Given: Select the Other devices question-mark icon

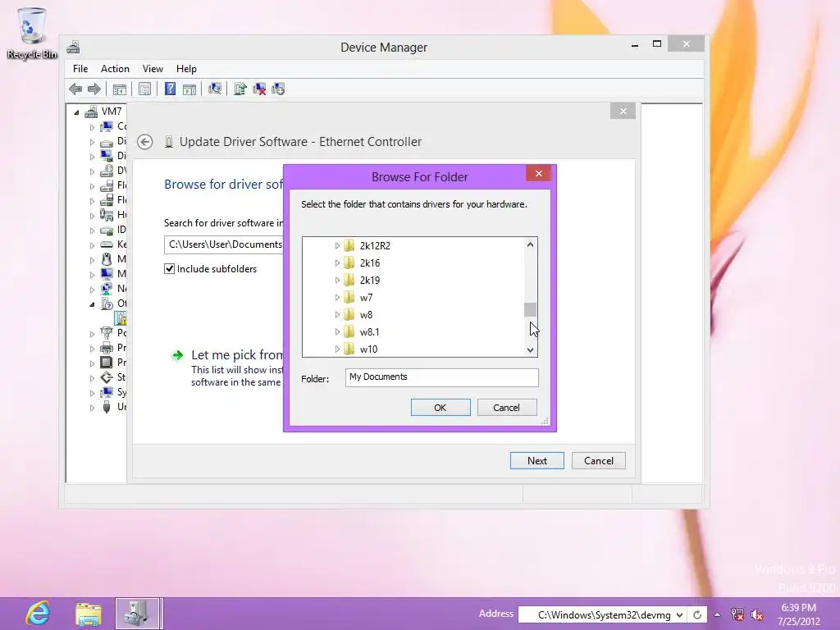Looking at the screenshot, I should (x=107, y=304).
